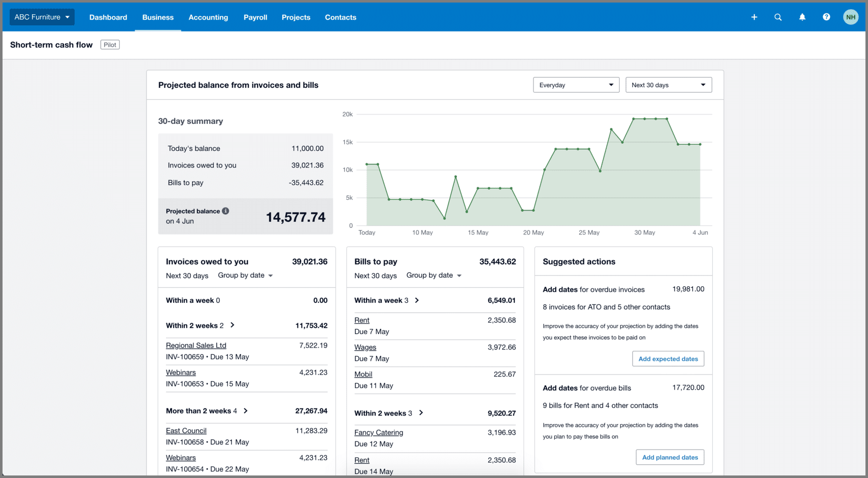Viewport: 868px width, 478px height.
Task: Open the Payroll menu
Action: click(255, 17)
